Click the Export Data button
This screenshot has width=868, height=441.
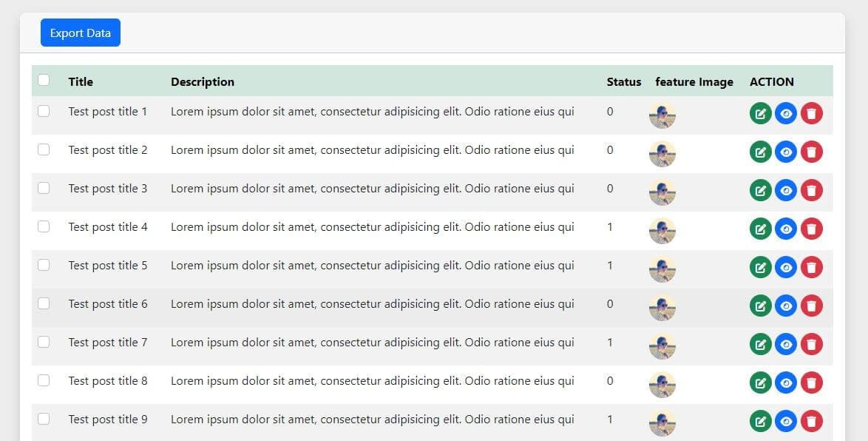pos(81,33)
